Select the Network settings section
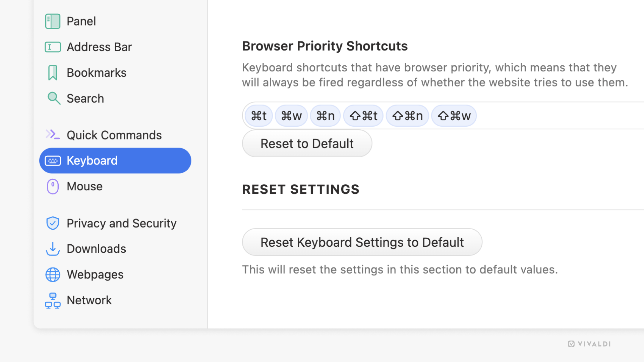 click(x=89, y=300)
